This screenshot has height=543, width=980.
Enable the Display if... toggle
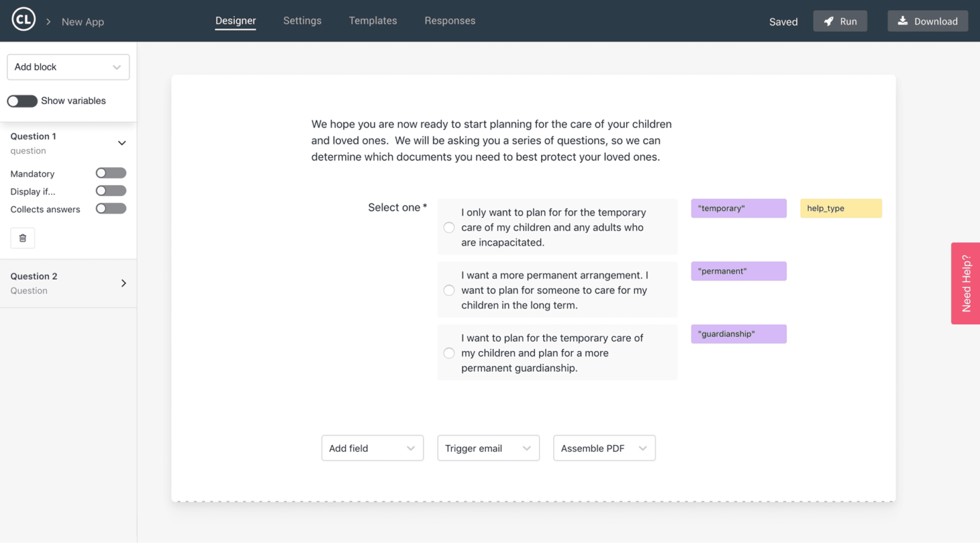[111, 191]
